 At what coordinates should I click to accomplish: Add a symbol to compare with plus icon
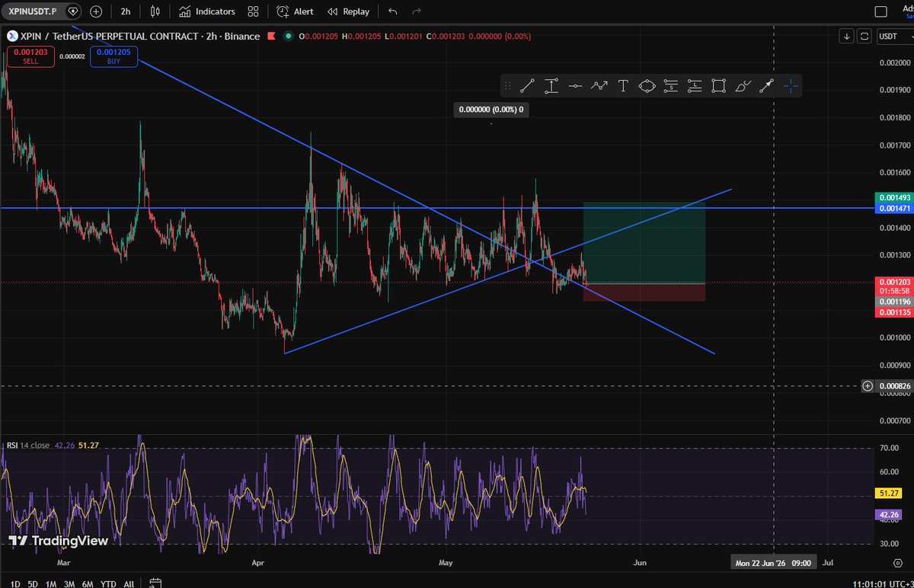[96, 11]
